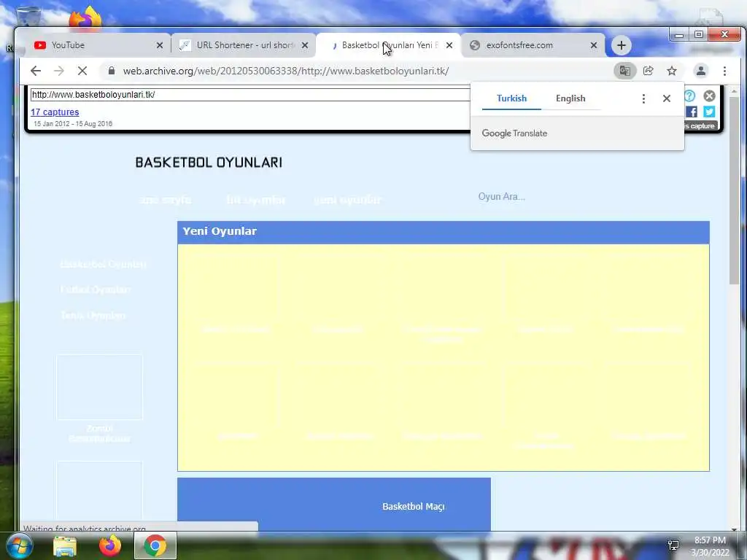View site info via the padlock icon
The height and width of the screenshot is (560, 747).
[112, 71]
